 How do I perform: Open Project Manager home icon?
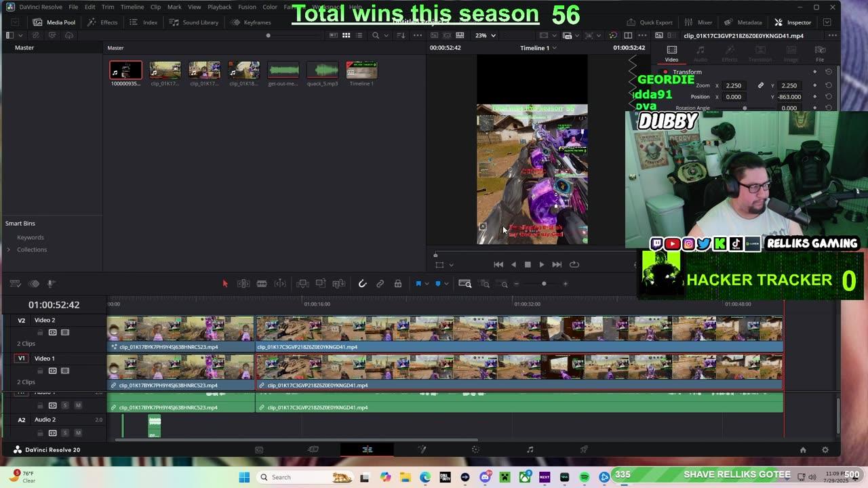(803, 450)
